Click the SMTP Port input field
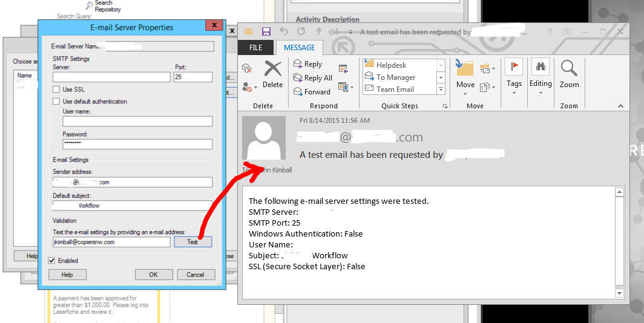The width and height of the screenshot is (644, 323). pyautogui.click(x=193, y=77)
